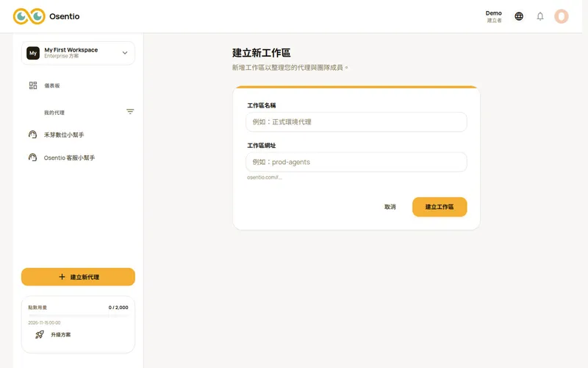Click the rocket upgrade icon

[40, 335]
